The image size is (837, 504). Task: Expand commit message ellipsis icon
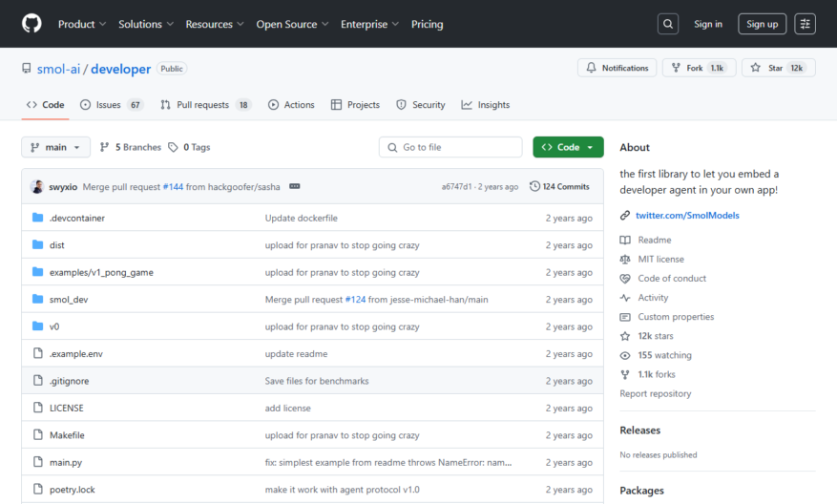click(295, 186)
